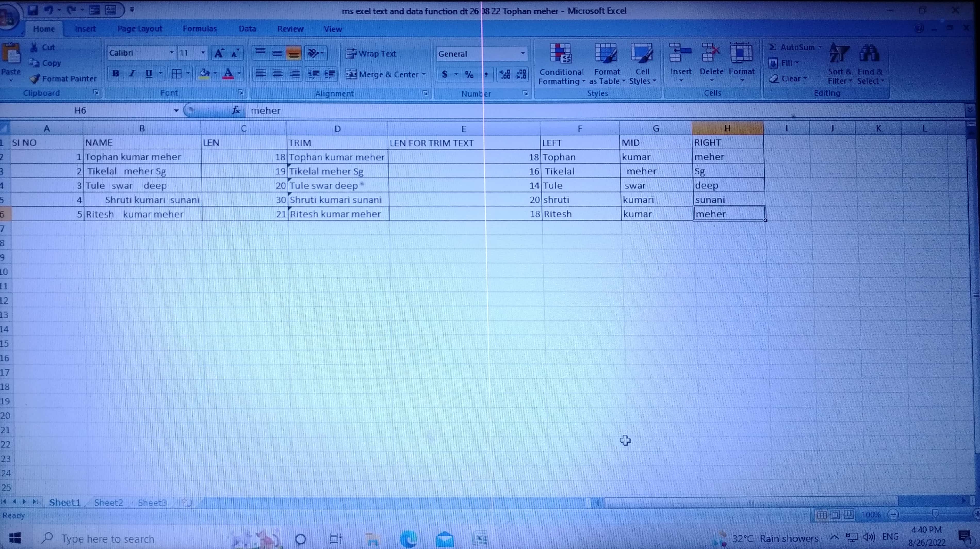This screenshot has height=549, width=980.
Task: Toggle Wrap Text on selected cell
Action: coord(371,54)
